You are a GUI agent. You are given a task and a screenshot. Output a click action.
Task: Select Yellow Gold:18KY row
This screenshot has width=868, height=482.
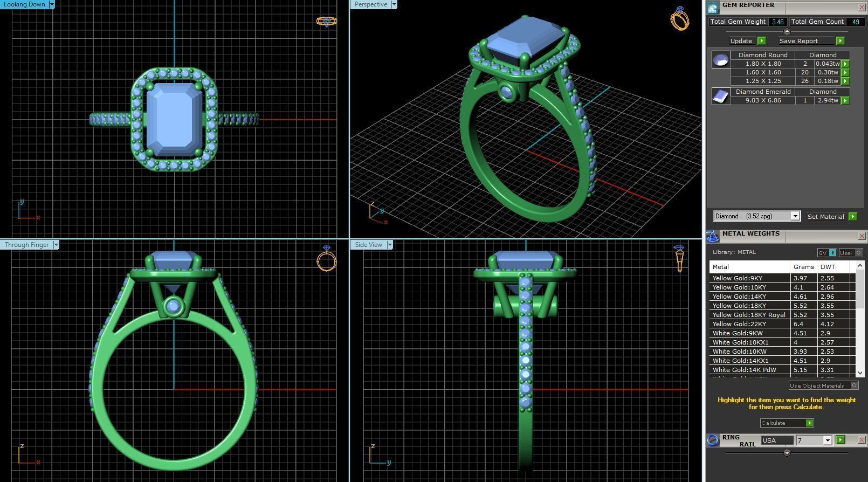(782, 306)
